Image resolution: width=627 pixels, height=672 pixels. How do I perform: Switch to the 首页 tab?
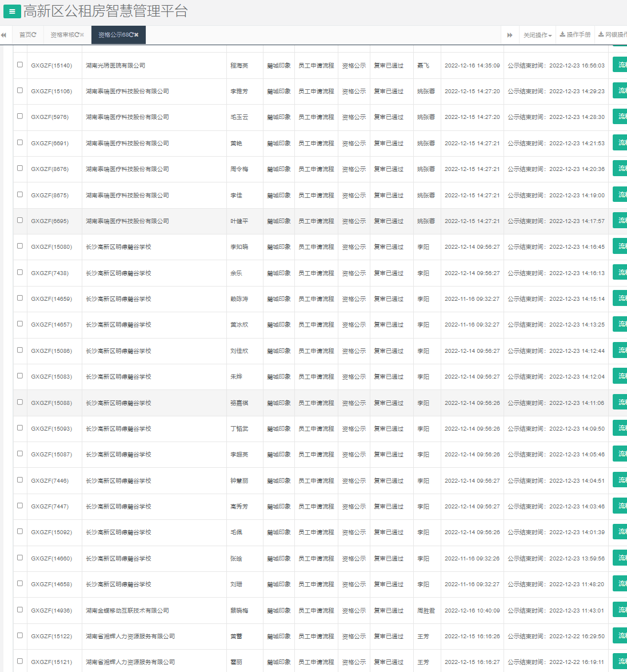tap(25, 35)
